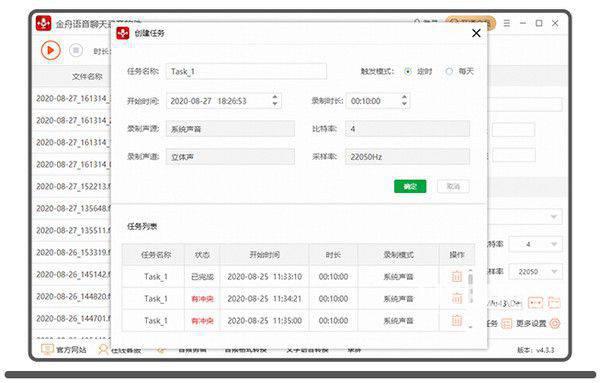The width and height of the screenshot is (600, 383).
Task: Click the 比特率 field showing 4
Action: pyautogui.click(x=408, y=129)
